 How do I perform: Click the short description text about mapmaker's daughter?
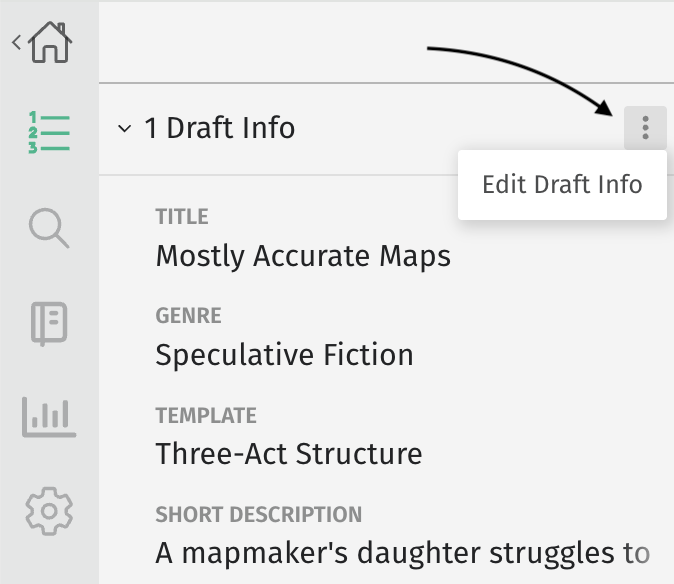click(x=403, y=553)
